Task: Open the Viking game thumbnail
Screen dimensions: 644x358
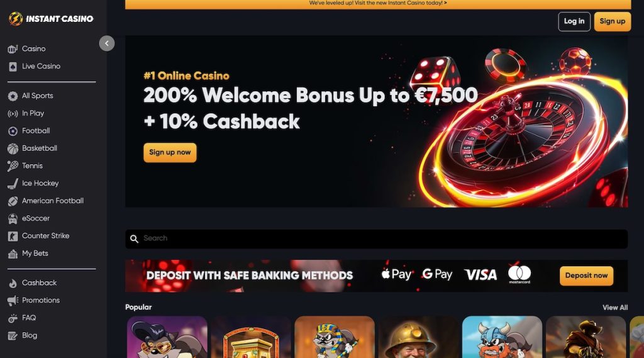Action: (502, 337)
